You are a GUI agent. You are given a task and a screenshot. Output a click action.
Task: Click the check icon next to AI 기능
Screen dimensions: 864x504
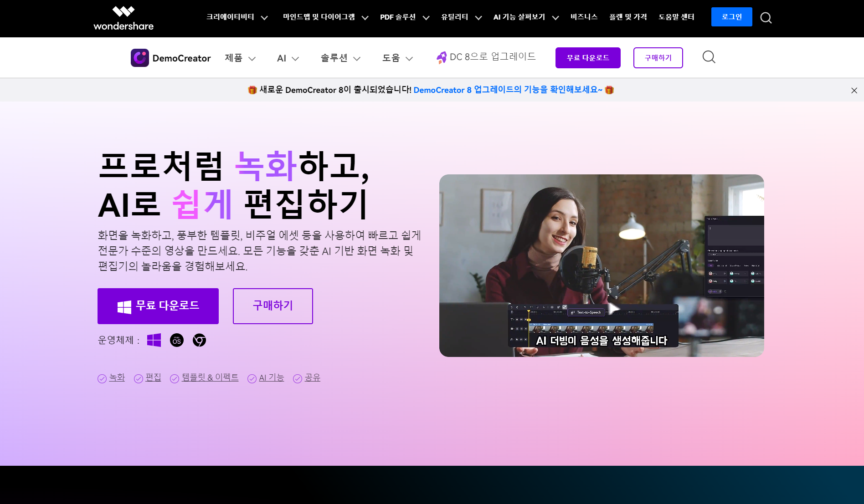pos(252,379)
